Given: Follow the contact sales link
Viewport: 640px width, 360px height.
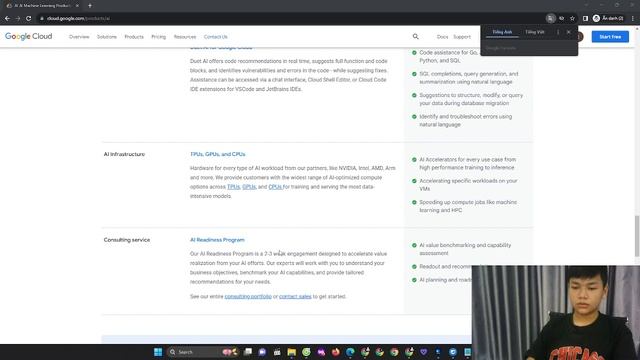Looking at the screenshot, I should pos(295,296).
